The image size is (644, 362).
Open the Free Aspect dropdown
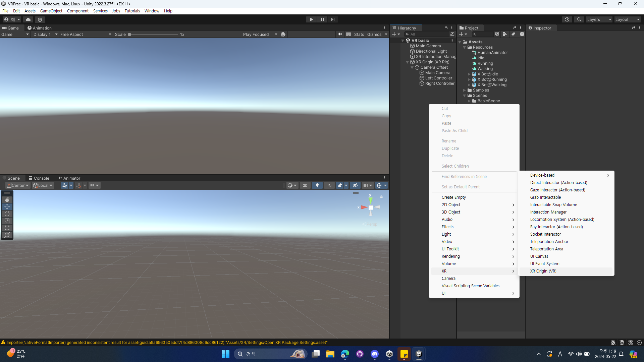pos(86,34)
